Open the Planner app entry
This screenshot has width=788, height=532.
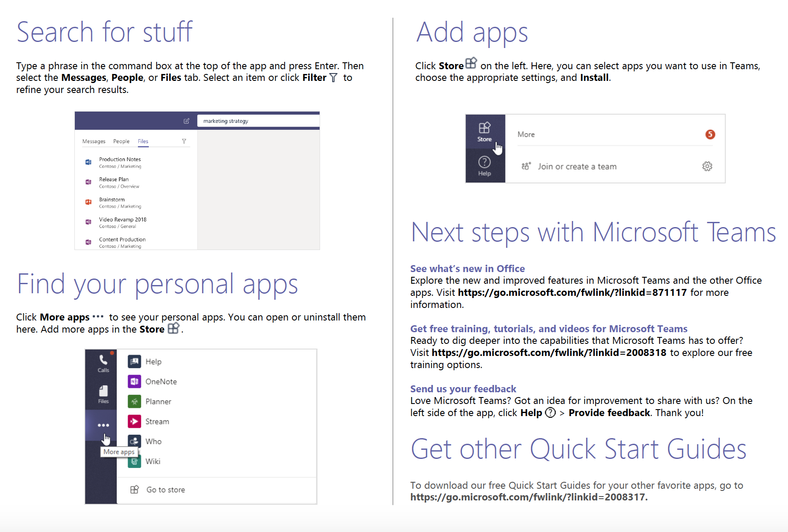coord(158,401)
